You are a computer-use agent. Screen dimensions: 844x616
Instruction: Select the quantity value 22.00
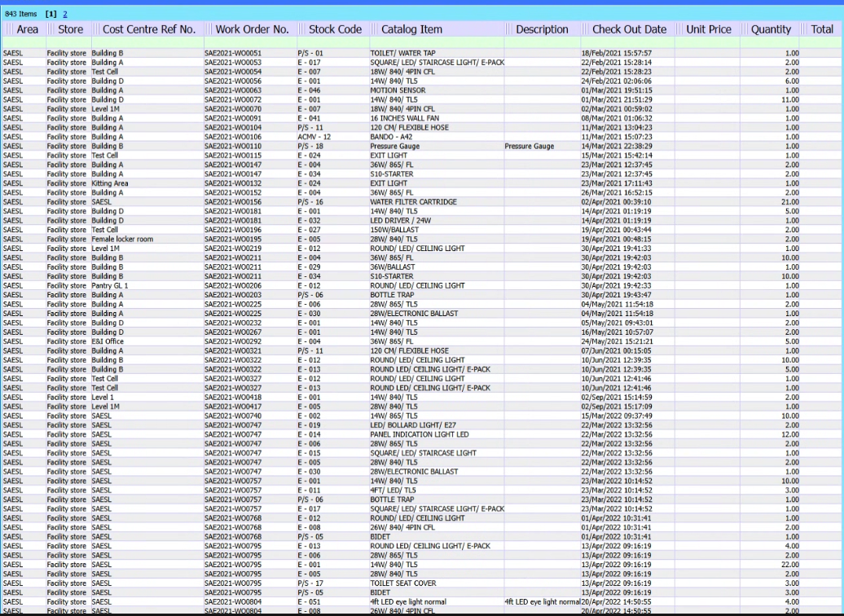(x=790, y=565)
